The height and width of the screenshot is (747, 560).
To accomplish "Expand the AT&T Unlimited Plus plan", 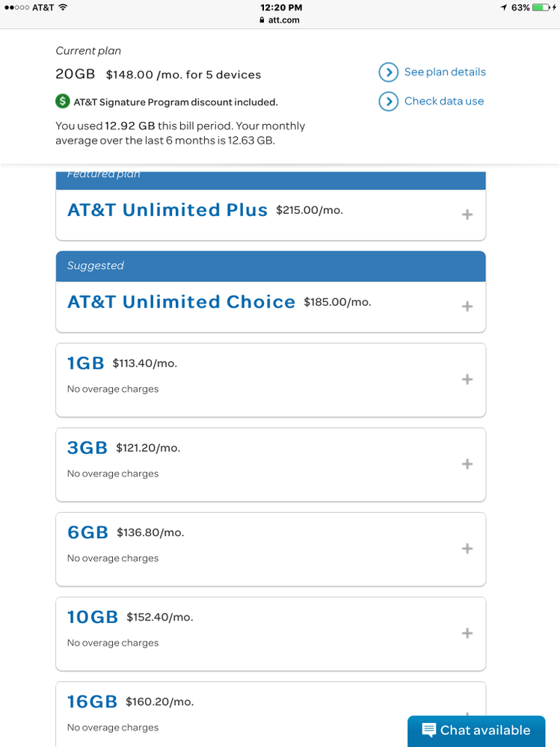I will click(467, 215).
